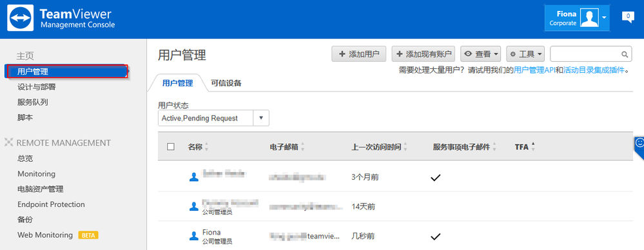Click the 14天前 last-access cell
Screen dimensions: 644x250
pos(363,207)
